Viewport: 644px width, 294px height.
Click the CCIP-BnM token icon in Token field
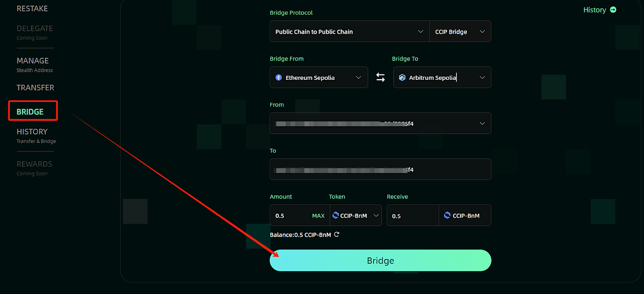click(336, 215)
